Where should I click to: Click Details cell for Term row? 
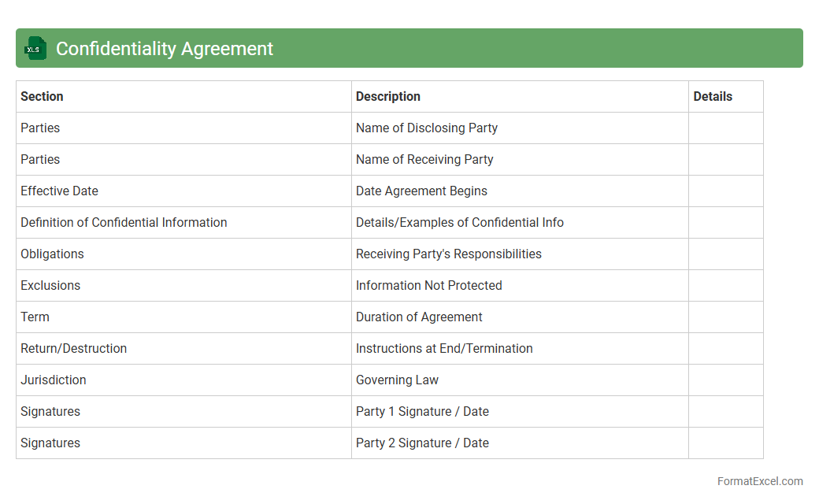tap(725, 317)
